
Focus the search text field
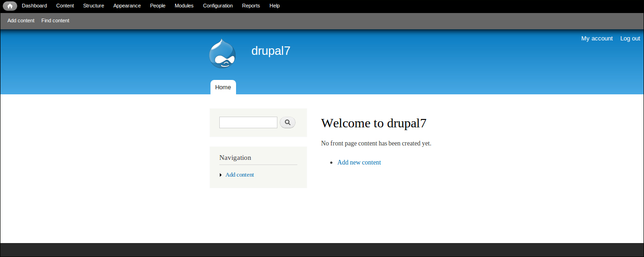248,122
